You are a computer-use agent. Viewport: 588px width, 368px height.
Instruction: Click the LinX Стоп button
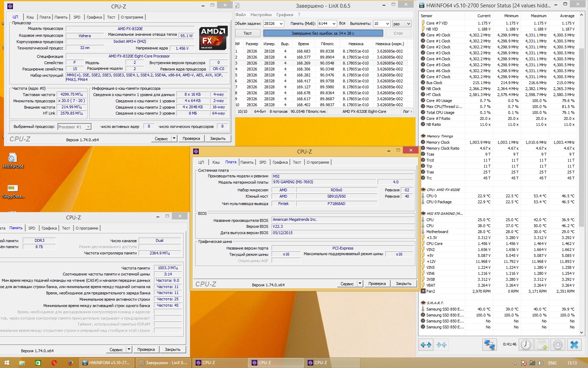tap(398, 33)
